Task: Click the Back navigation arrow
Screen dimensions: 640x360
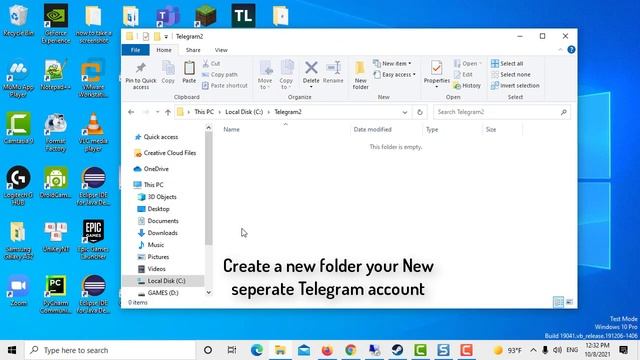Action: (131, 112)
